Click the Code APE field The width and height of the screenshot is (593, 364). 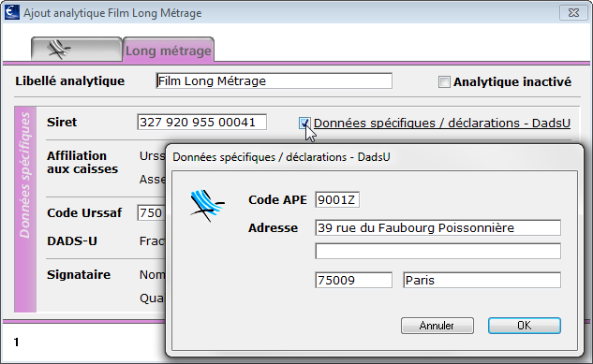click(x=337, y=199)
